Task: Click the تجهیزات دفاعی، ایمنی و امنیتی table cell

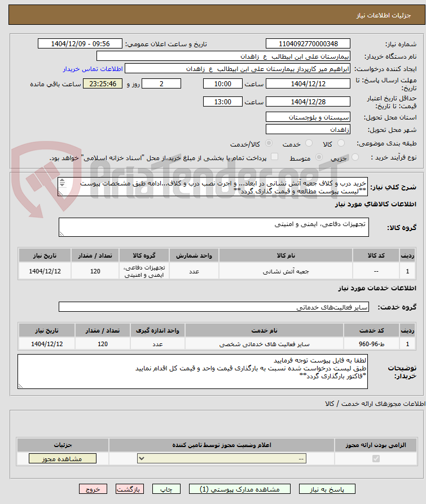Action: (x=144, y=271)
